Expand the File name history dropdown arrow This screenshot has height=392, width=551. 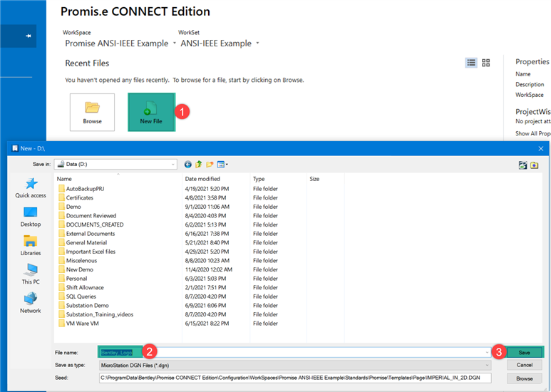click(487, 353)
